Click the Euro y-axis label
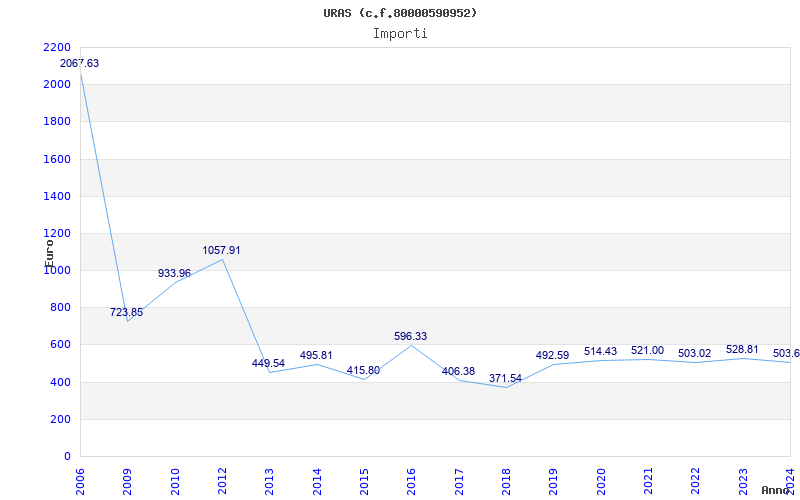Screen dimensions: 800x500 [x=49, y=253]
